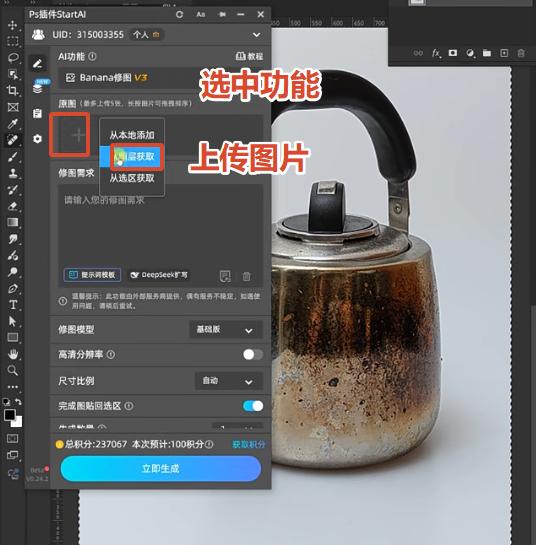The width and height of the screenshot is (536, 545).
Task: Open the AI edit pen sidebar tab
Action: click(38, 63)
